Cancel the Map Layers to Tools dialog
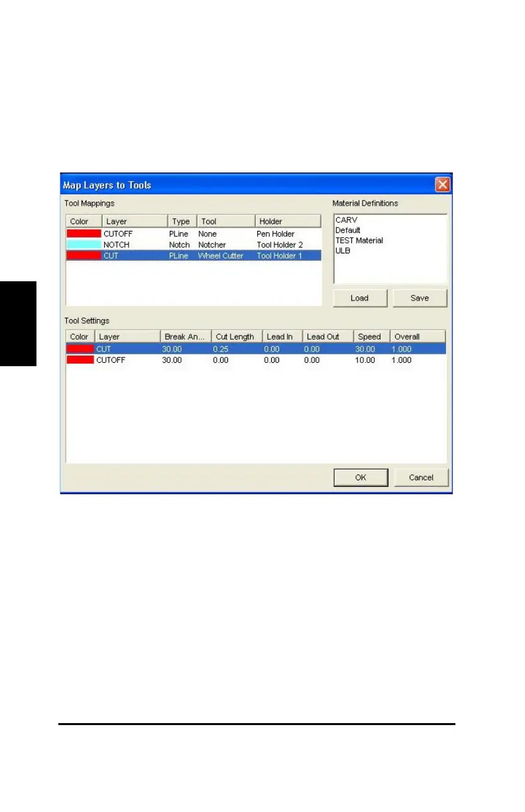Screen dimensions: 525x812 pyautogui.click(x=421, y=477)
